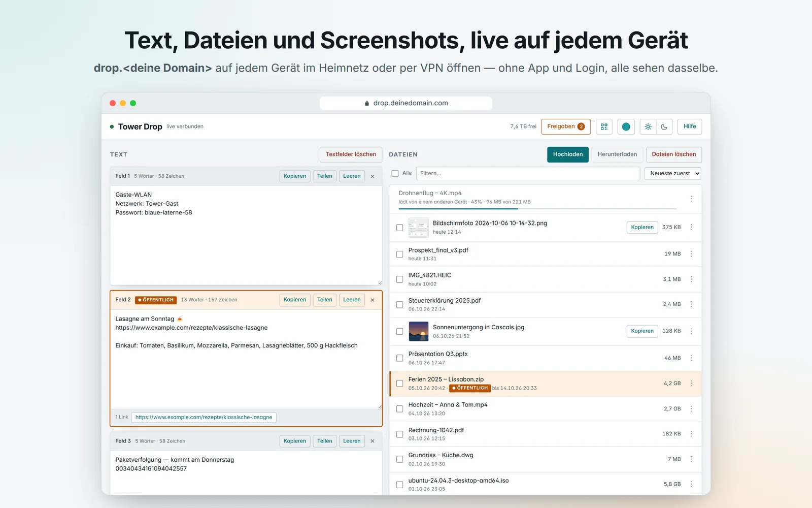Viewport: 812px width, 508px height.
Task: Switch to dark mode moon icon
Action: [664, 126]
